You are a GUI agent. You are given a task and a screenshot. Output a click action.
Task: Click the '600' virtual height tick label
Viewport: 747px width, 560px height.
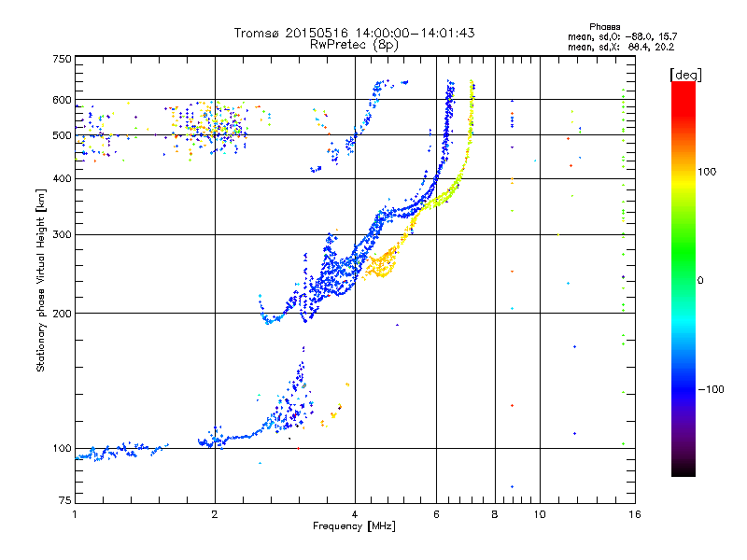62,100
